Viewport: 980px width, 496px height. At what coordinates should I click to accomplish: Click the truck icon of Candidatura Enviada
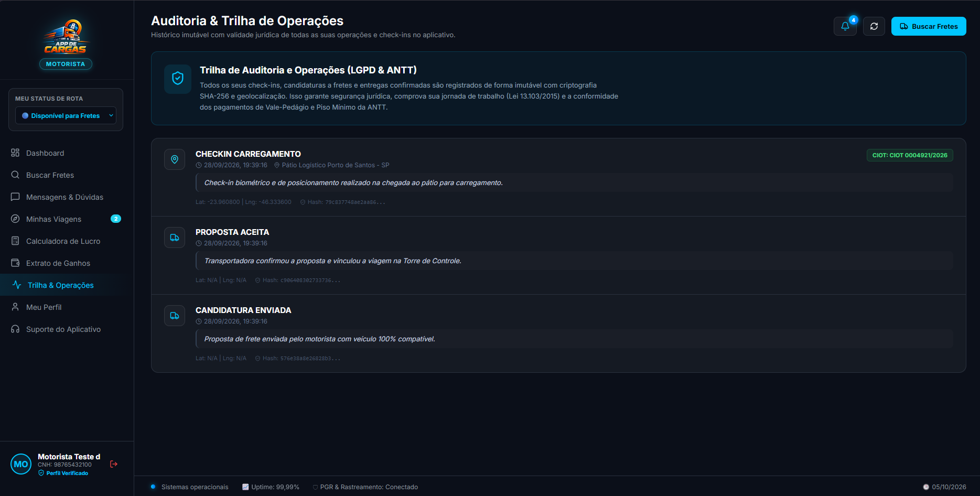175,316
